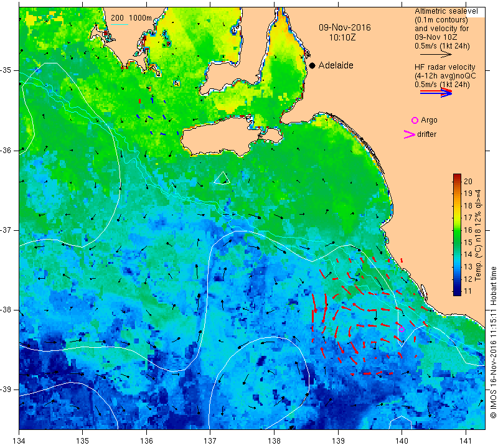Click the '(4-12h avg)noQC' legend text
The width and height of the screenshot is (498, 448).
[x=445, y=76]
